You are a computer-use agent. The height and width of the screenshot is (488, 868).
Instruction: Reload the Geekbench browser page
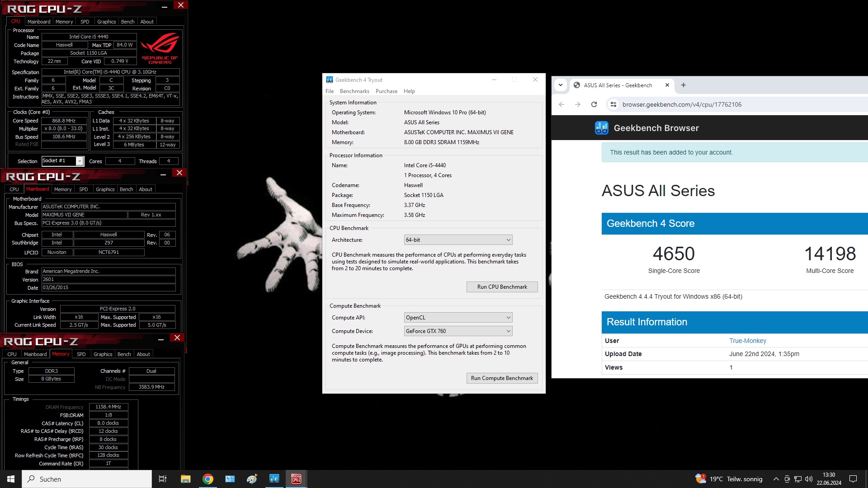click(x=594, y=104)
